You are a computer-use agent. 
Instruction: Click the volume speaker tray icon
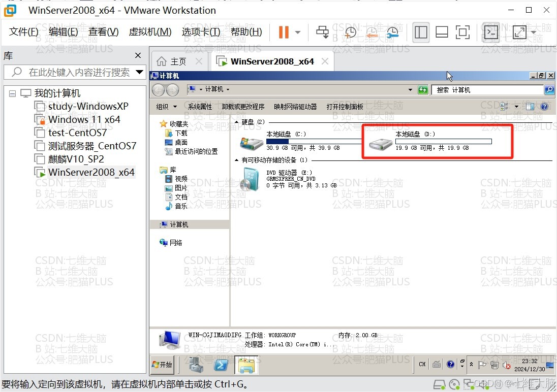tap(507, 365)
